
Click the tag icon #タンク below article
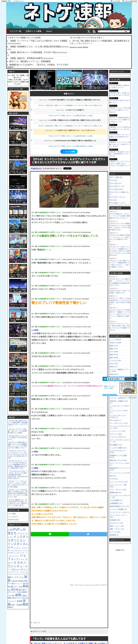[32, 623]
